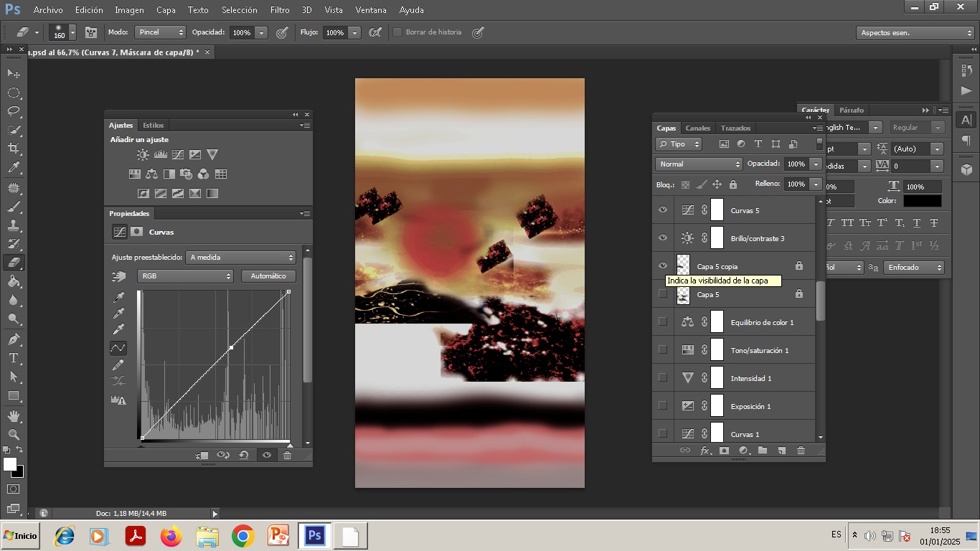Click the on-image adjustment hand tool in Curvas
Screen dimensions: 980x551
coord(118,276)
